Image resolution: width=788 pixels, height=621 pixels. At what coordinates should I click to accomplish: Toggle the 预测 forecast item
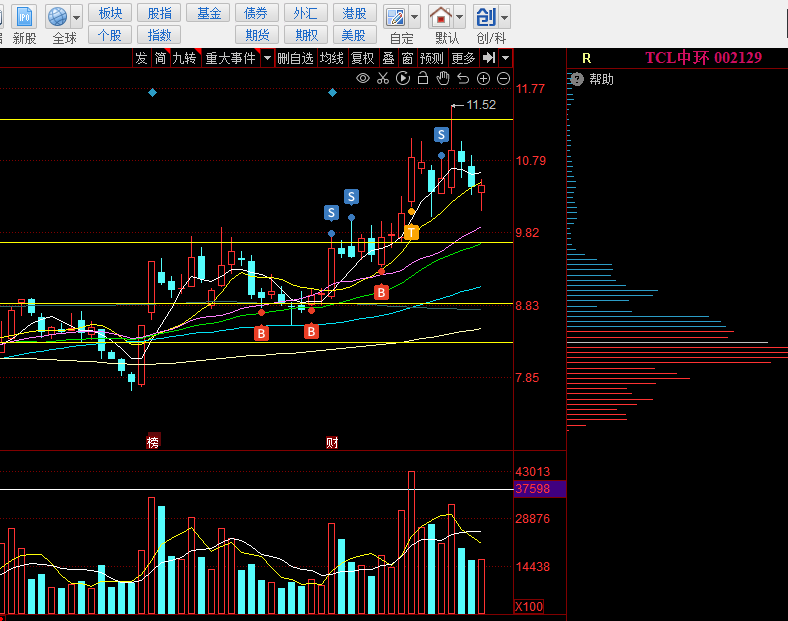coord(432,58)
